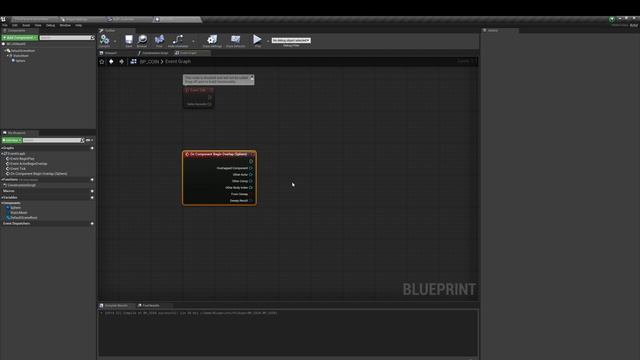Click the Find toolbar icon
This screenshot has width=640, height=360.
click(159, 39)
